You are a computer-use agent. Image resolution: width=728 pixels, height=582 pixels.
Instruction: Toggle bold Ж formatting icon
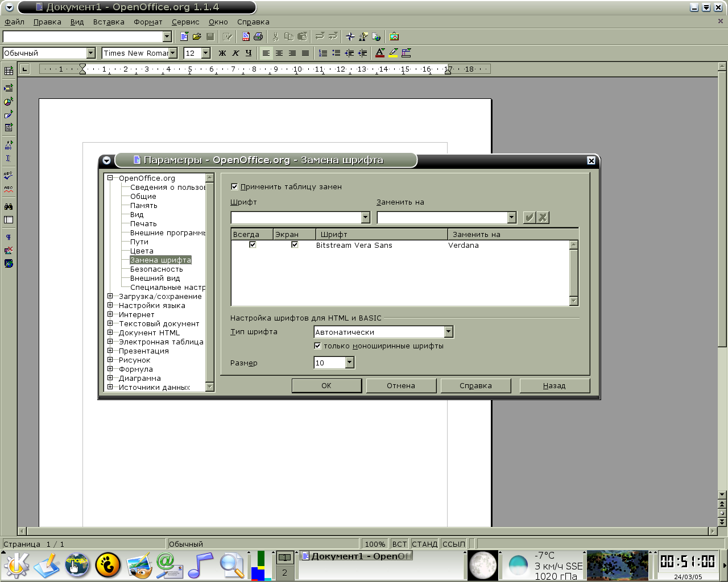pyautogui.click(x=222, y=53)
